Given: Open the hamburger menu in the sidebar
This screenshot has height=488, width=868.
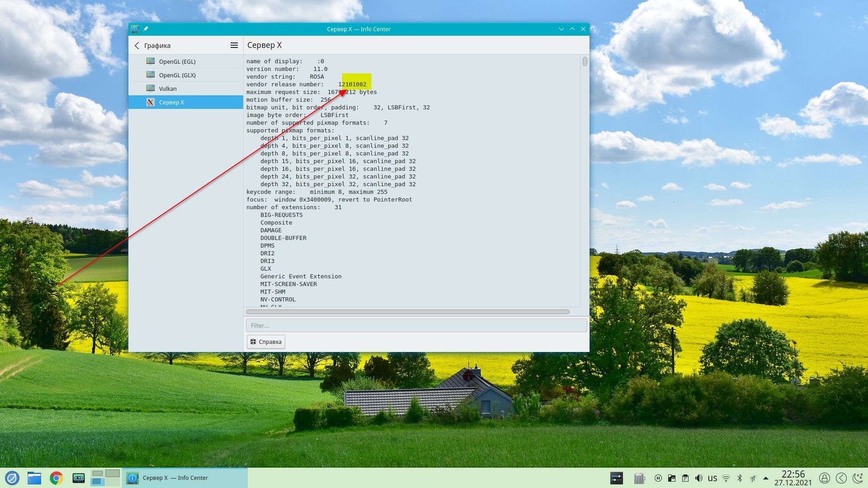Looking at the screenshot, I should coord(234,45).
